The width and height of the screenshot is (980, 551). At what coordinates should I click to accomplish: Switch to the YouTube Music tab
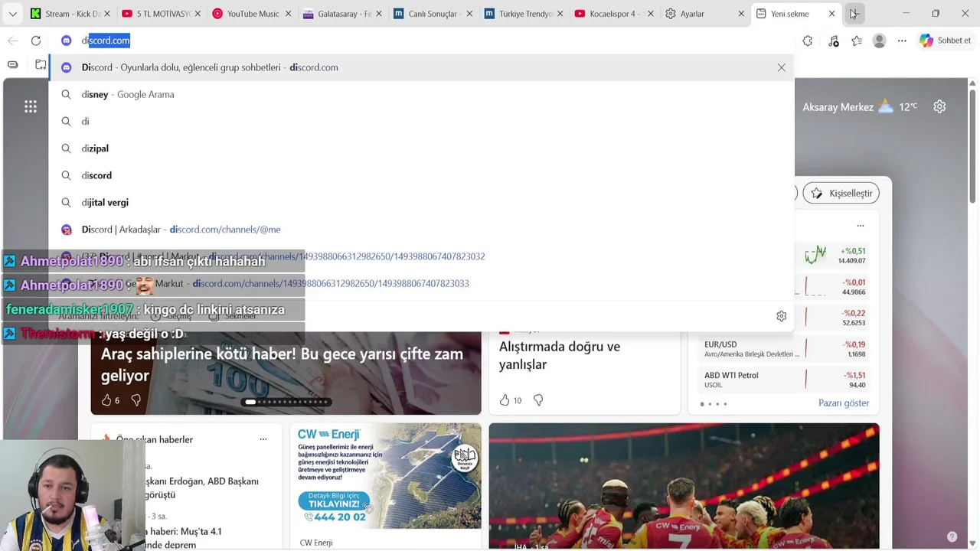coord(250,14)
